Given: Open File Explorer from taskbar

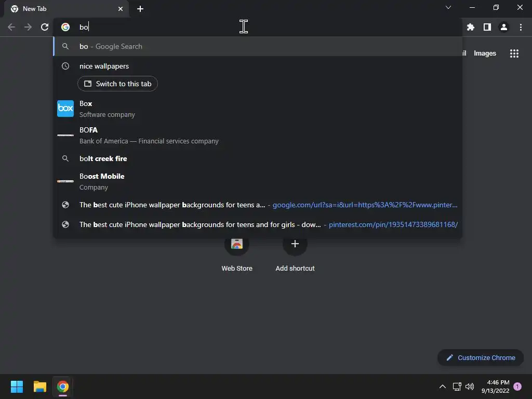Looking at the screenshot, I should click(39, 387).
